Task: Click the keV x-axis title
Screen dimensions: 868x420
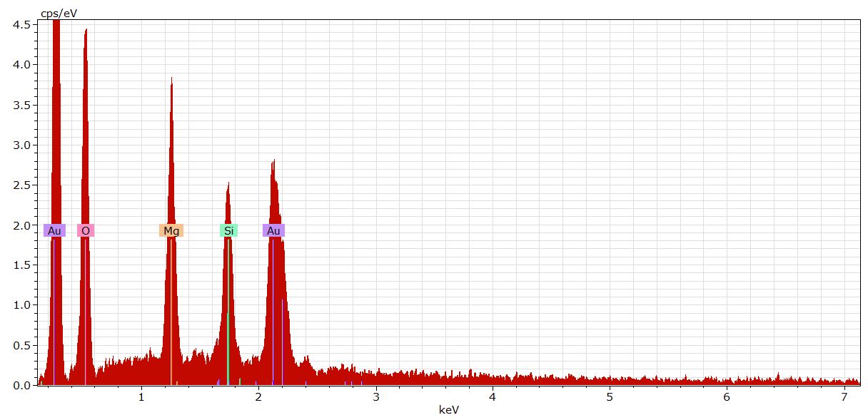Action: (449, 410)
